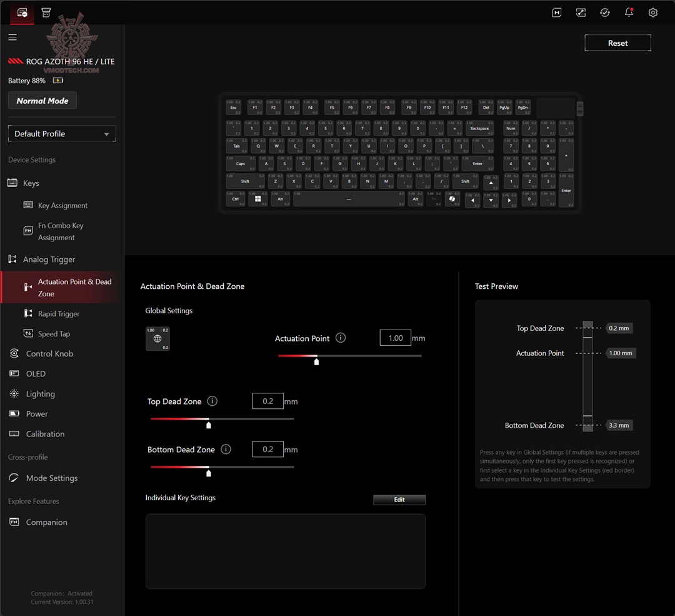
Task: Click the Actuation Point slider handle
Action: coord(317,361)
